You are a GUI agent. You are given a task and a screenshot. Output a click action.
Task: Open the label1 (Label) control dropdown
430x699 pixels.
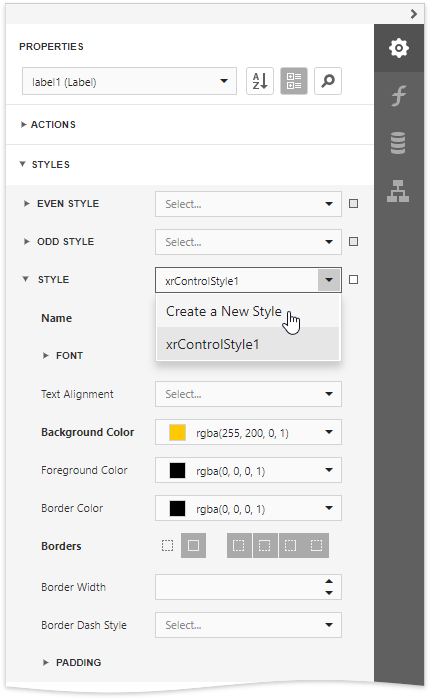click(x=129, y=81)
